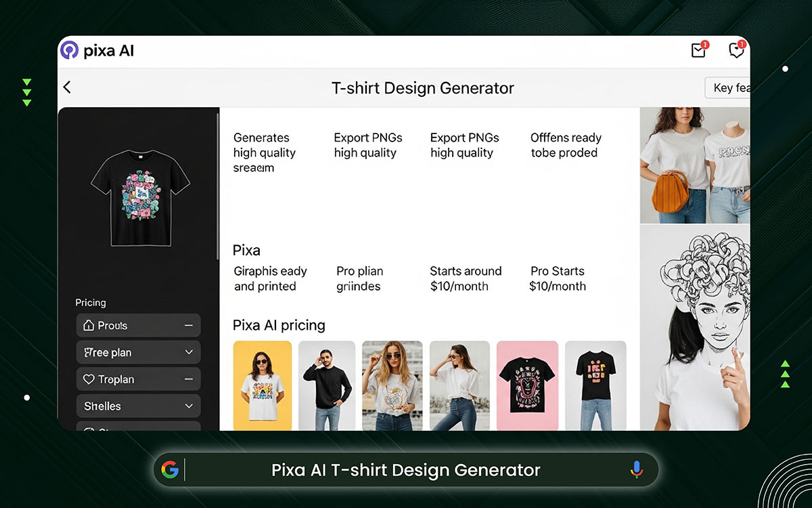This screenshot has width=812, height=508.
Task: Click the Google logo in the search bar
Action: point(171,469)
